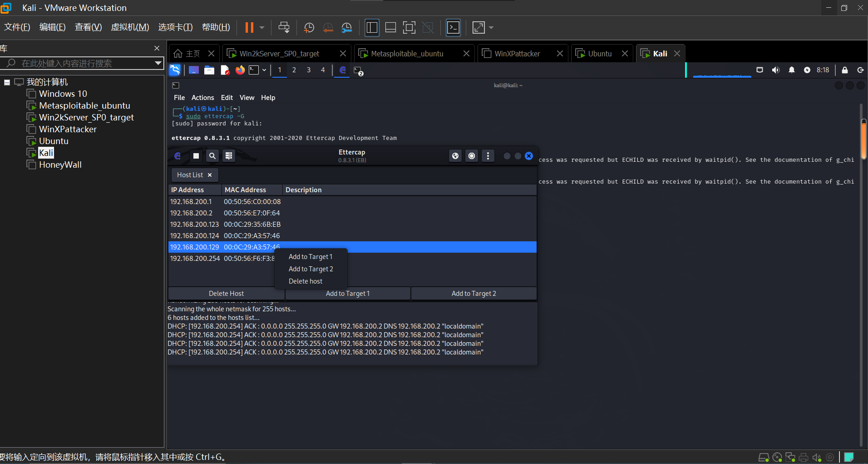Click the show desktop icon in Kali panel
868x464 pixels.
tap(194, 70)
